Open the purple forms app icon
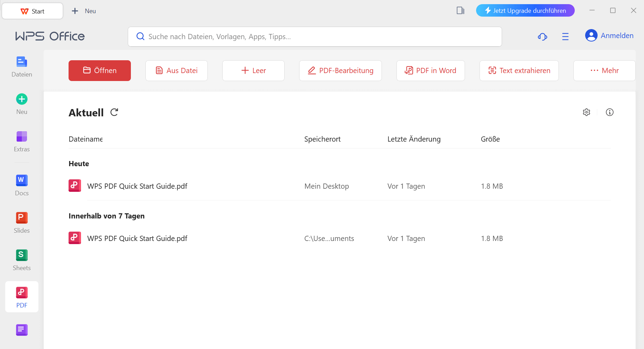The image size is (644, 349). pyautogui.click(x=22, y=330)
